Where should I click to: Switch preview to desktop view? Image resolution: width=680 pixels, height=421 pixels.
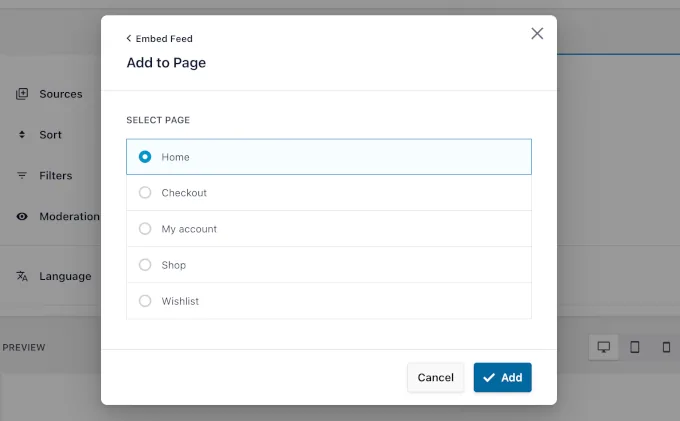[x=604, y=347]
